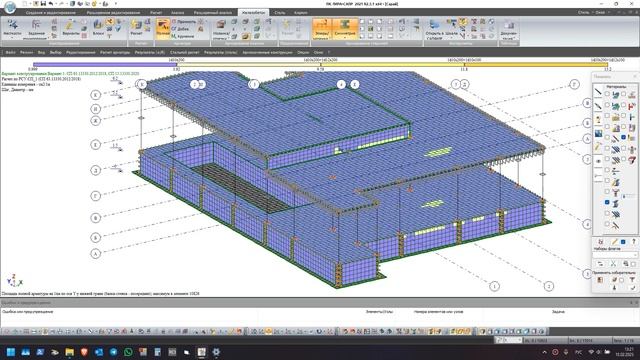Open the Стальной расчет menu

pos(184,52)
